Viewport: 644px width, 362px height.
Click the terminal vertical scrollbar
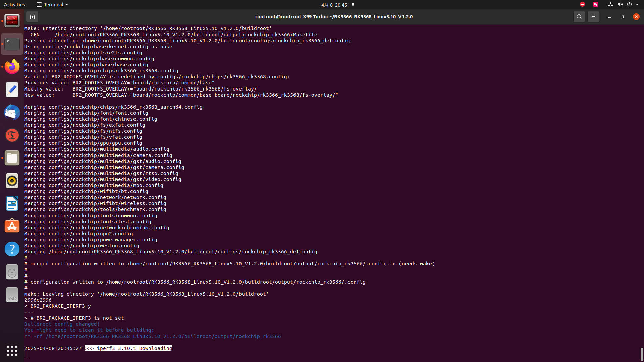[642, 354]
